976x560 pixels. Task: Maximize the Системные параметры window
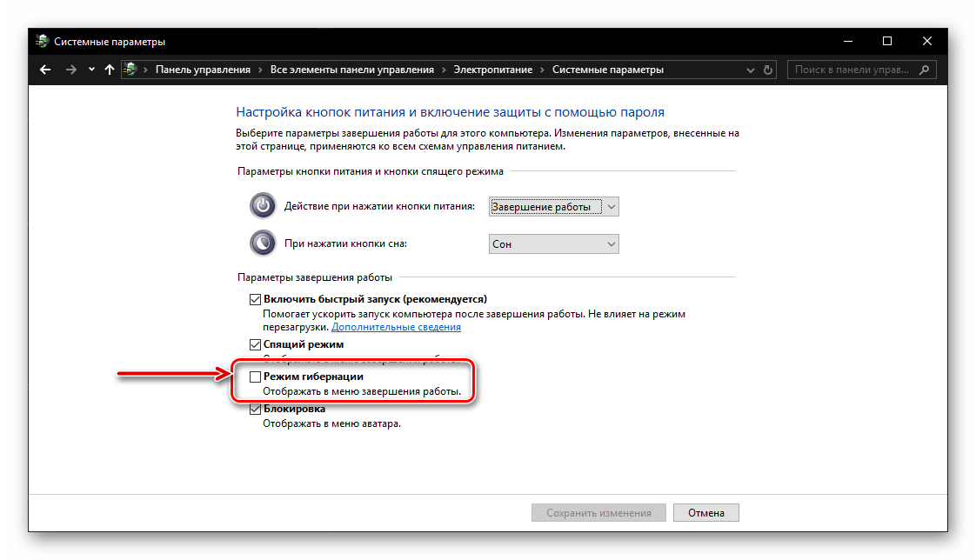(x=887, y=41)
